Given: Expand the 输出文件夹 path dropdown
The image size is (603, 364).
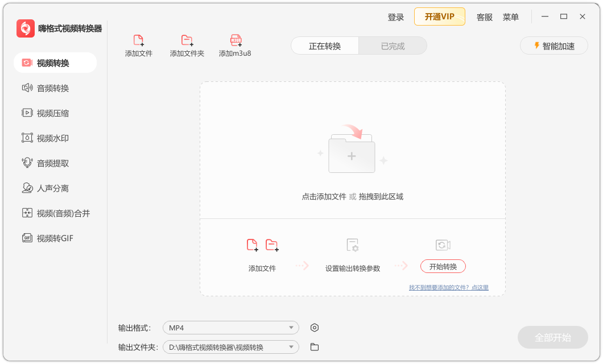Looking at the screenshot, I should (230, 347).
